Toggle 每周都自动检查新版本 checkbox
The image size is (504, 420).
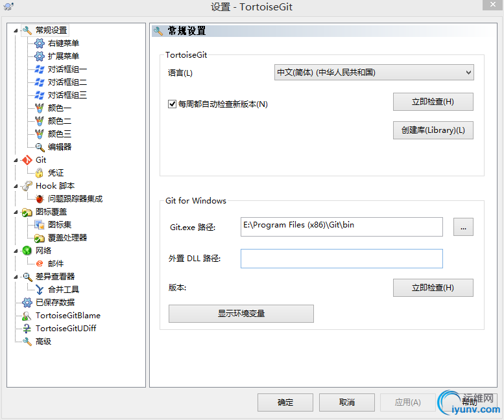tap(172, 104)
